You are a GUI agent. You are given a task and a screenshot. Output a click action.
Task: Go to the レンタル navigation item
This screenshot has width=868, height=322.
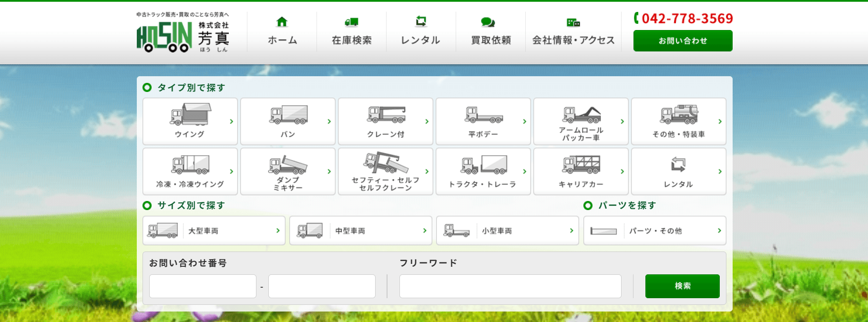[x=421, y=32]
